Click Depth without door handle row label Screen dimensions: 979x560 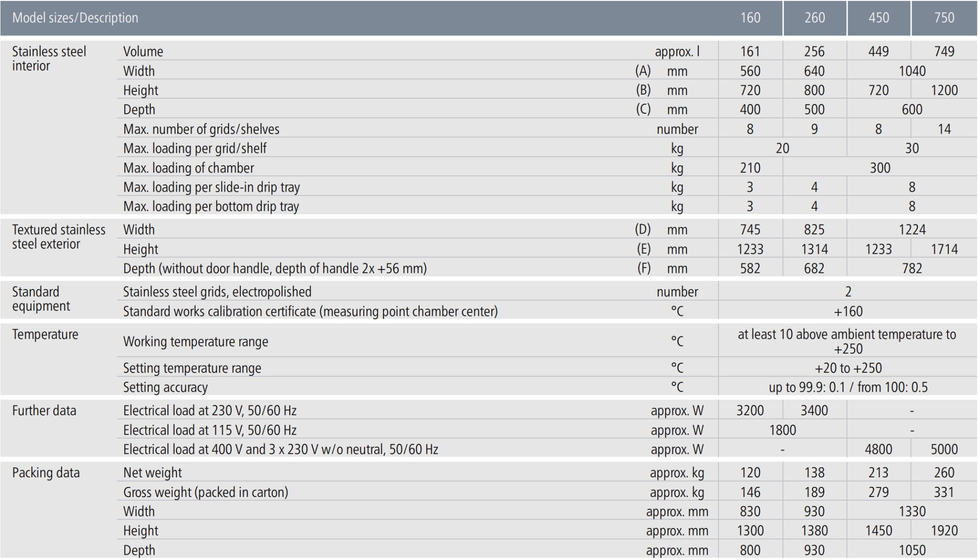tap(275, 268)
